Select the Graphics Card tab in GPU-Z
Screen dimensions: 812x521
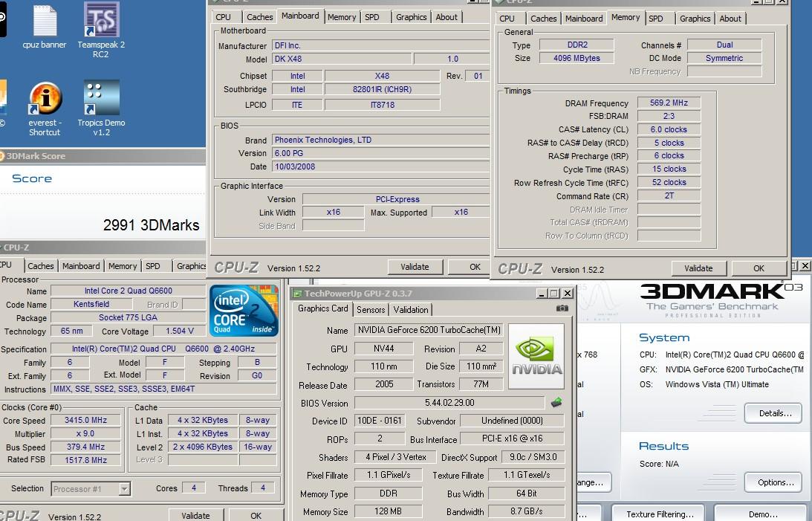pos(322,308)
